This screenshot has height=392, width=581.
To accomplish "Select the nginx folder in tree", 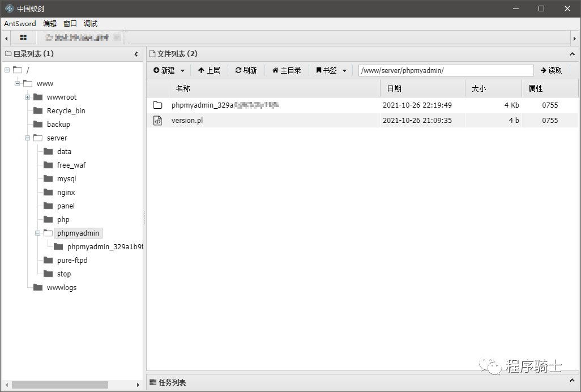I will 66,192.
